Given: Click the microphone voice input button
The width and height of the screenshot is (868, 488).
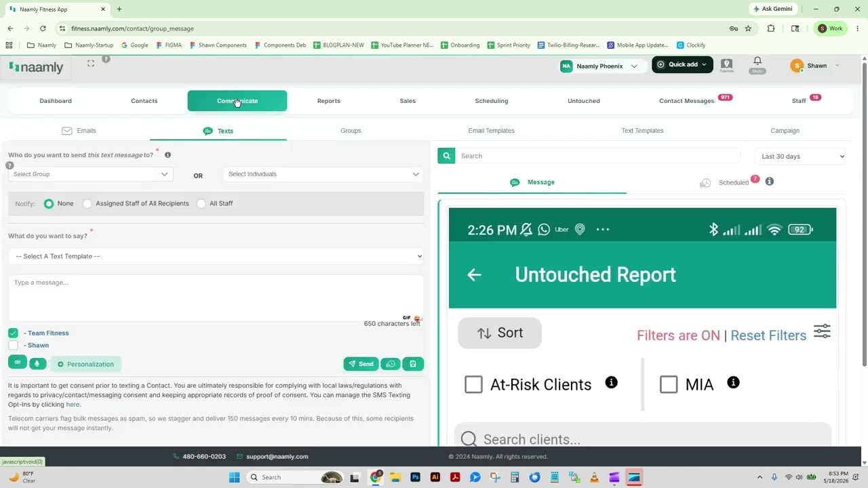Looking at the screenshot, I should [37, 364].
